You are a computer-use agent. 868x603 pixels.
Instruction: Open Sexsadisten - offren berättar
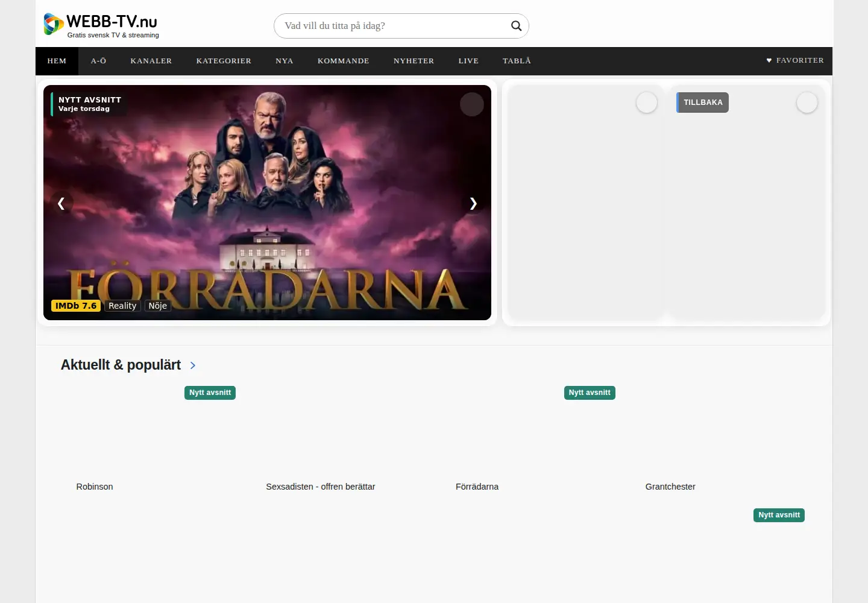click(321, 487)
